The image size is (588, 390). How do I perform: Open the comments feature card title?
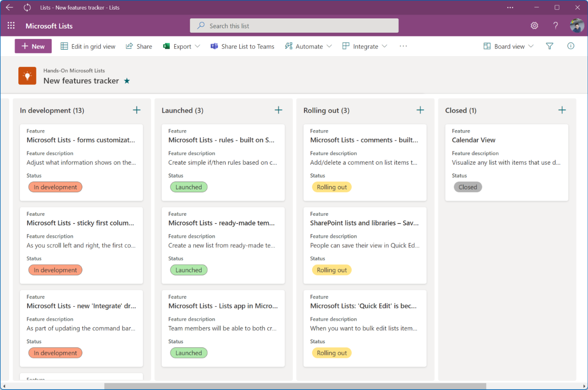(x=364, y=140)
